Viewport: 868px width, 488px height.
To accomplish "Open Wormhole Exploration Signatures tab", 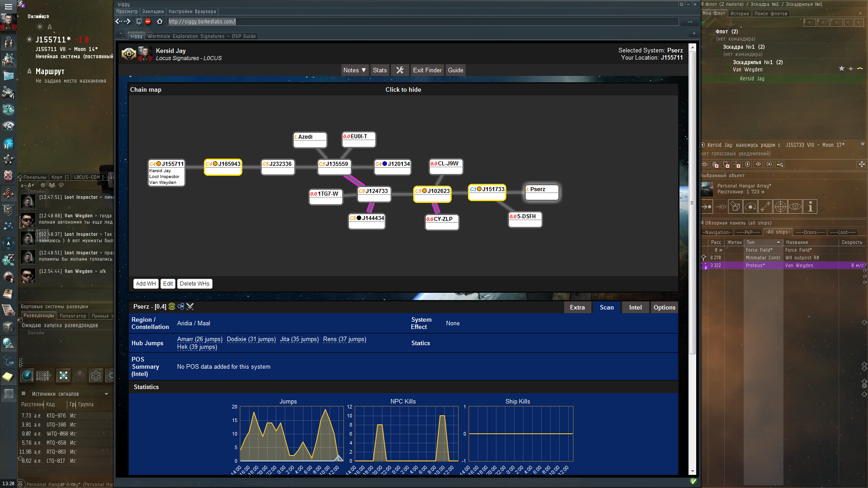I will click(201, 36).
